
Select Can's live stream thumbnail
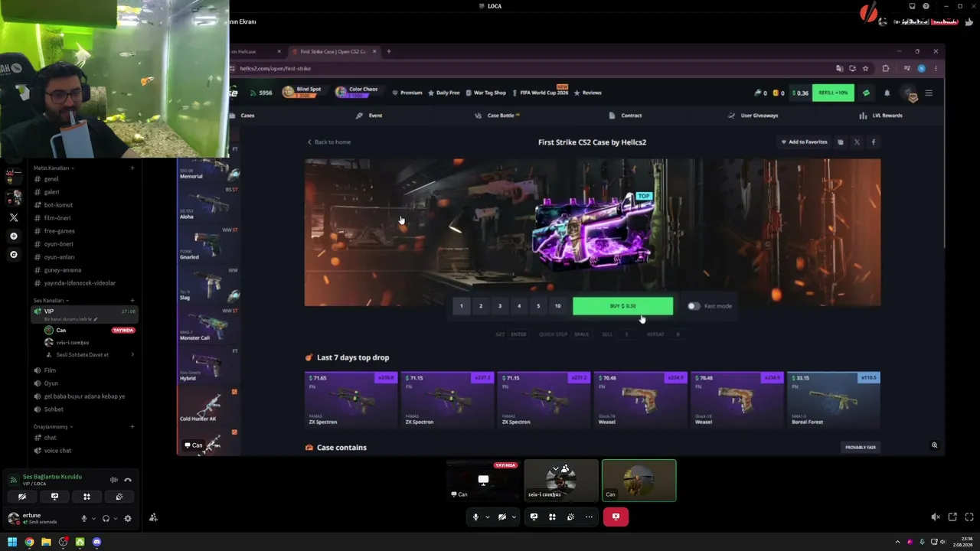483,481
